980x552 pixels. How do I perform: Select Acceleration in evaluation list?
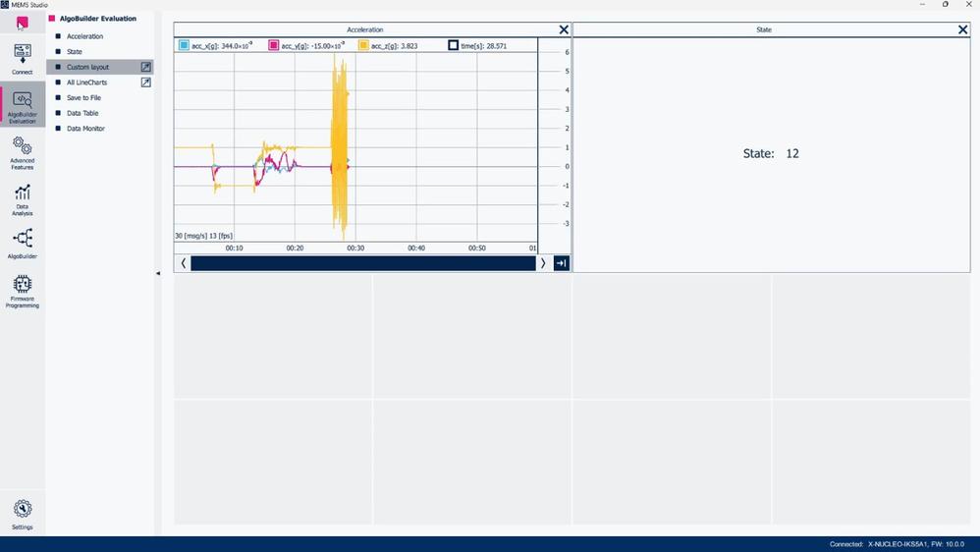coord(85,36)
